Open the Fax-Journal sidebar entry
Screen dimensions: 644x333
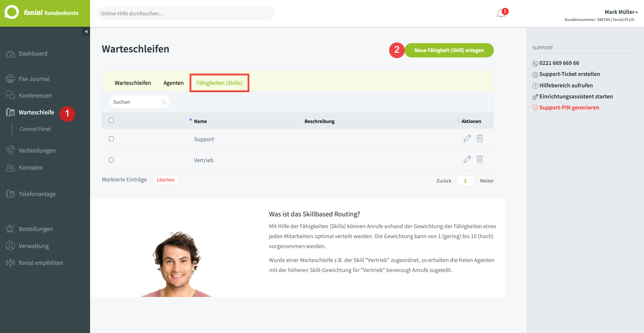point(34,79)
